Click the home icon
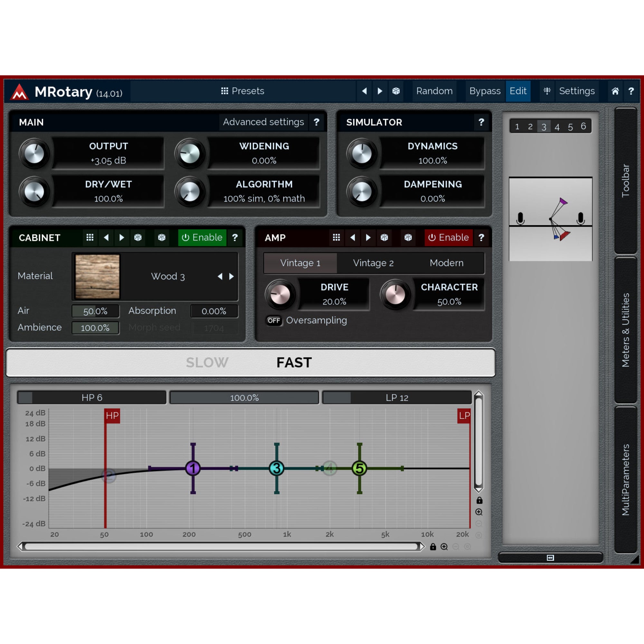 615,91
